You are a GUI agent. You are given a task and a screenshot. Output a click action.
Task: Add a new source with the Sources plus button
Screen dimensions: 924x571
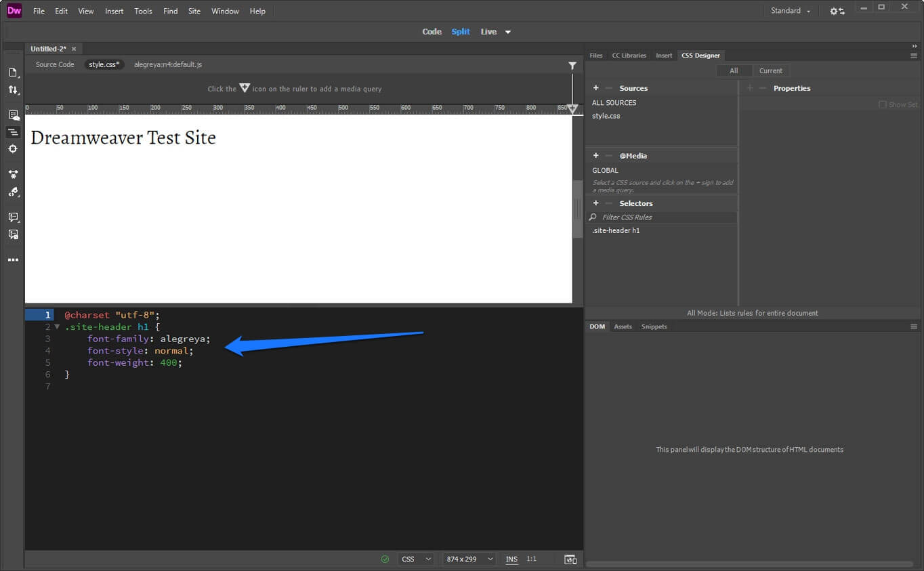[x=595, y=88]
